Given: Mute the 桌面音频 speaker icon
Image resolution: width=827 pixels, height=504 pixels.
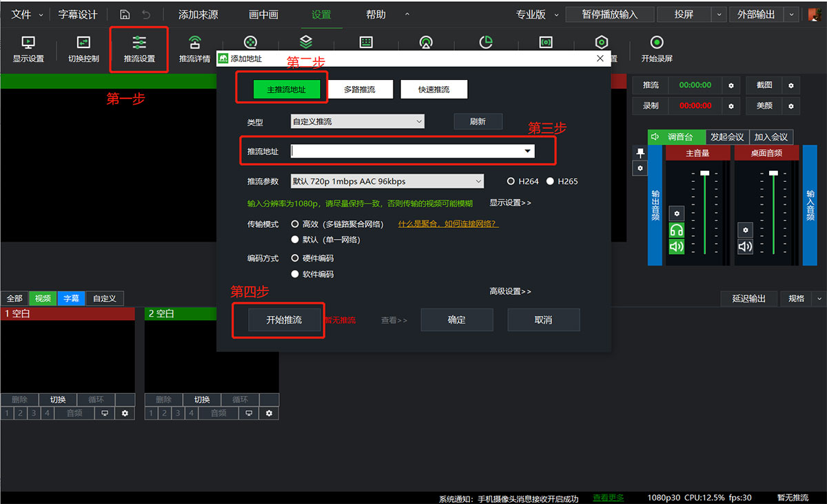Looking at the screenshot, I should point(745,246).
